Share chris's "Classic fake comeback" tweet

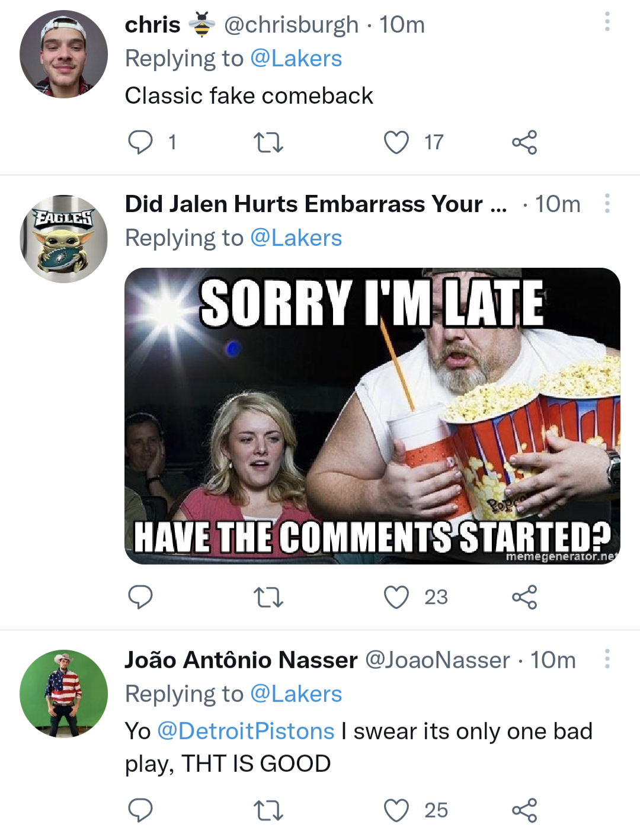click(x=524, y=142)
